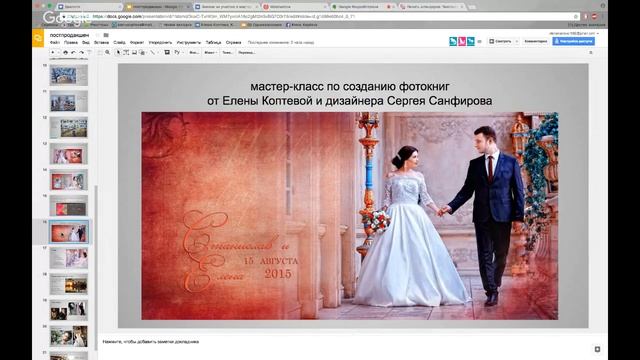Select slide thumbnail number 13

69,153
